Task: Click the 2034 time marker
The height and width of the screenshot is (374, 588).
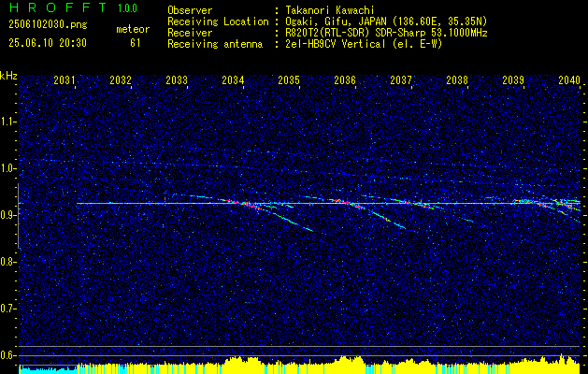Action: tap(233, 79)
